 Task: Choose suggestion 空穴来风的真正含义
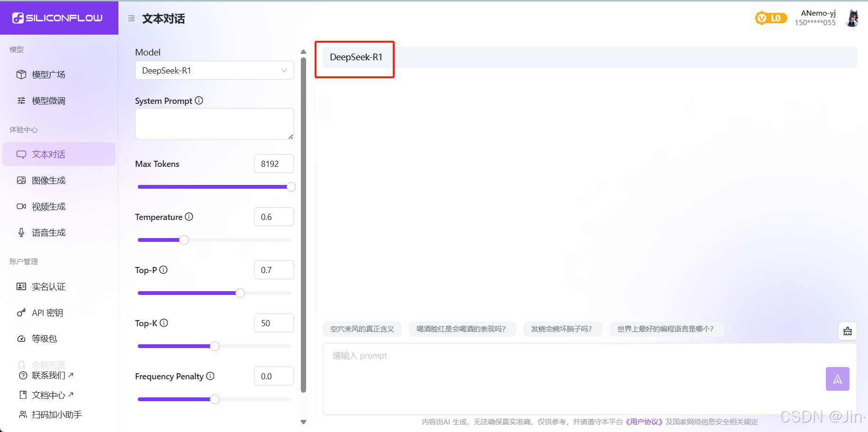coord(362,329)
